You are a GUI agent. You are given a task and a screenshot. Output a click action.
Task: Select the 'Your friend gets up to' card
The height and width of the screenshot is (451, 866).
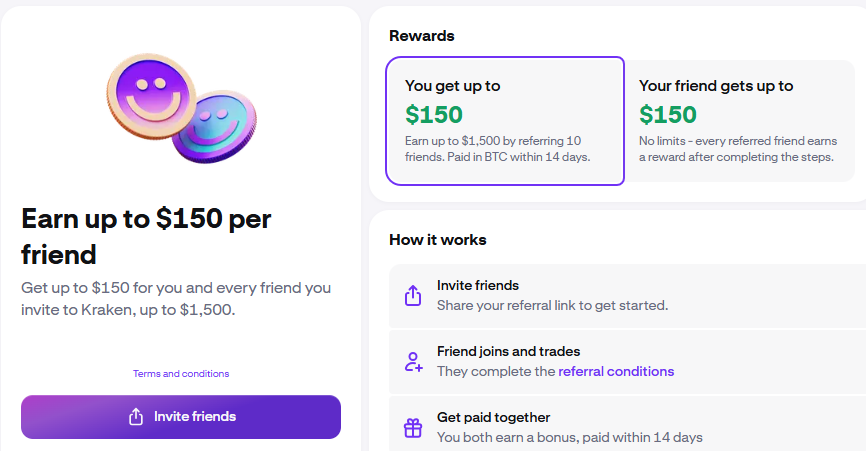coord(740,121)
